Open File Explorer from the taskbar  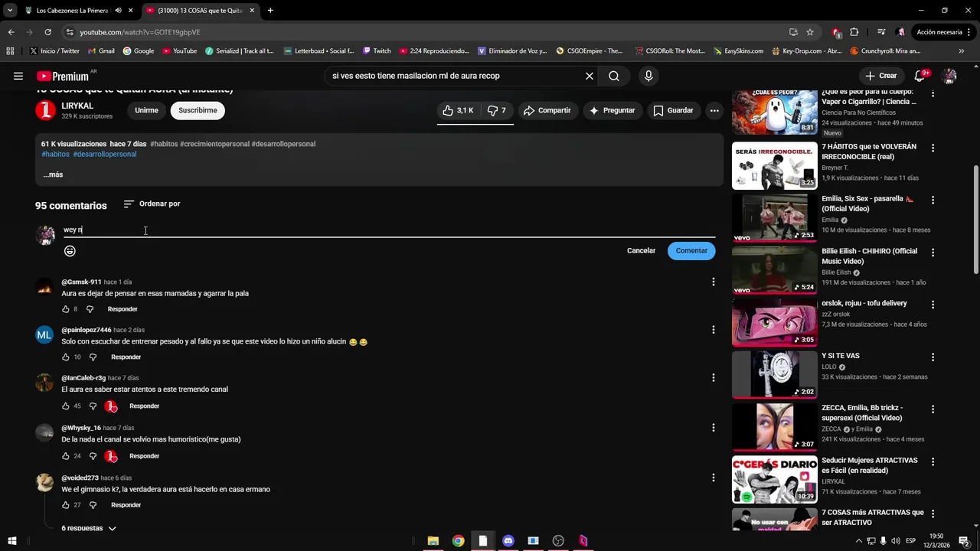pos(433,541)
